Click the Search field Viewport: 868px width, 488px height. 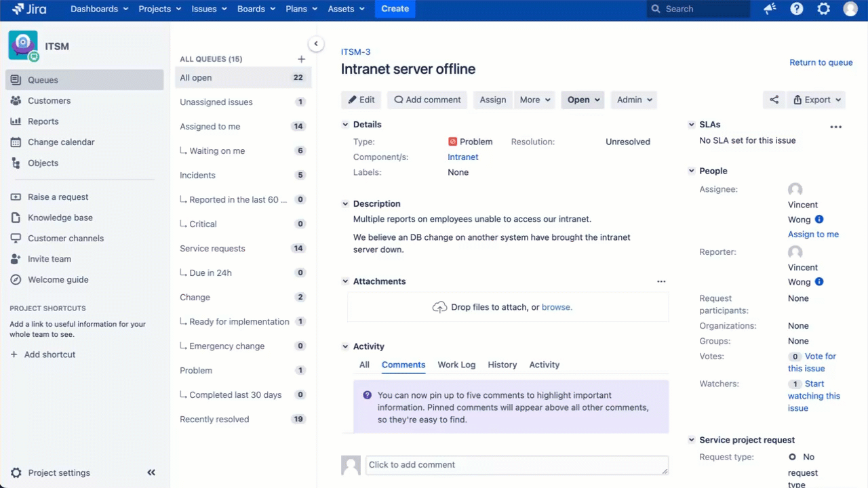tap(698, 9)
